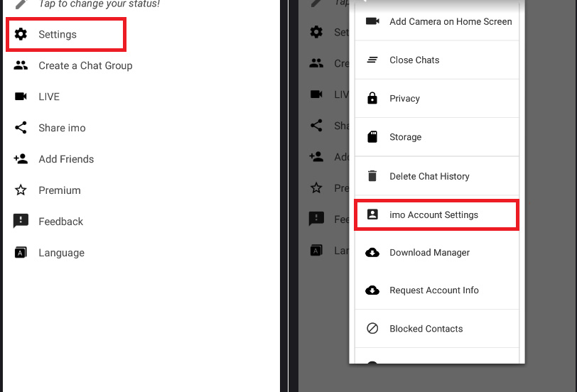Click the feedback speech bubble icon in left menu
Viewport: 577px width, 392px height.
pyautogui.click(x=21, y=221)
